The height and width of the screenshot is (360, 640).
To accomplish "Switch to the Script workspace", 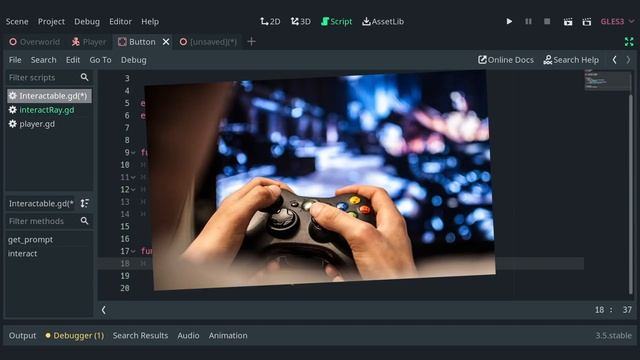I will coord(336,22).
